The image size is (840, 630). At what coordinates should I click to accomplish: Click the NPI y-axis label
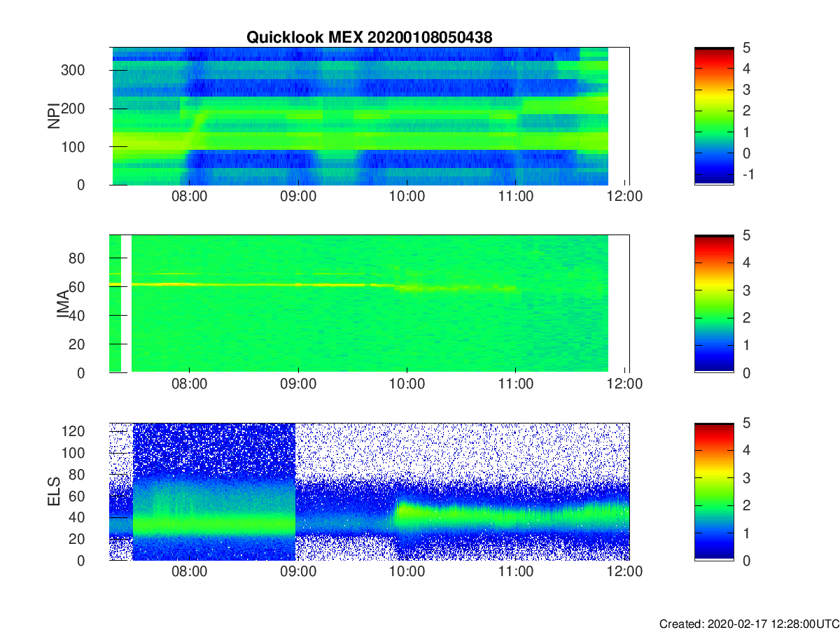[53, 116]
